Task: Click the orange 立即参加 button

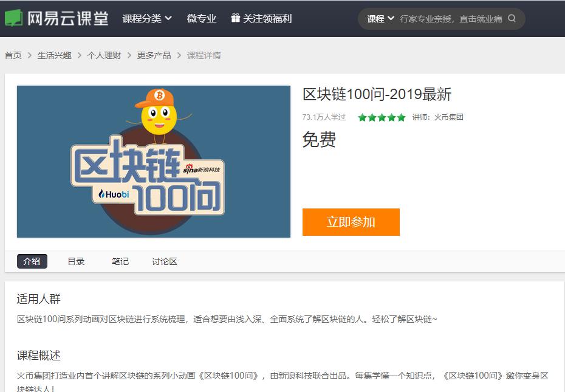Action: (351, 222)
